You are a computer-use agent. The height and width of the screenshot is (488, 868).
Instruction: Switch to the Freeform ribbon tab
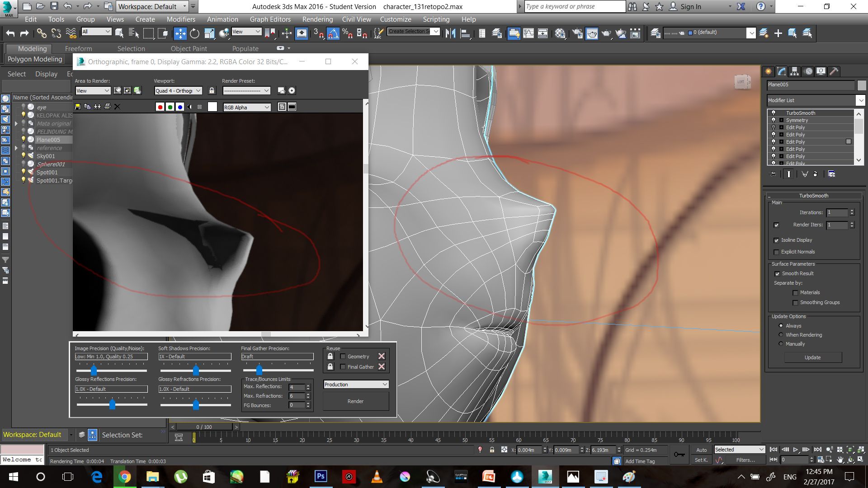point(78,48)
